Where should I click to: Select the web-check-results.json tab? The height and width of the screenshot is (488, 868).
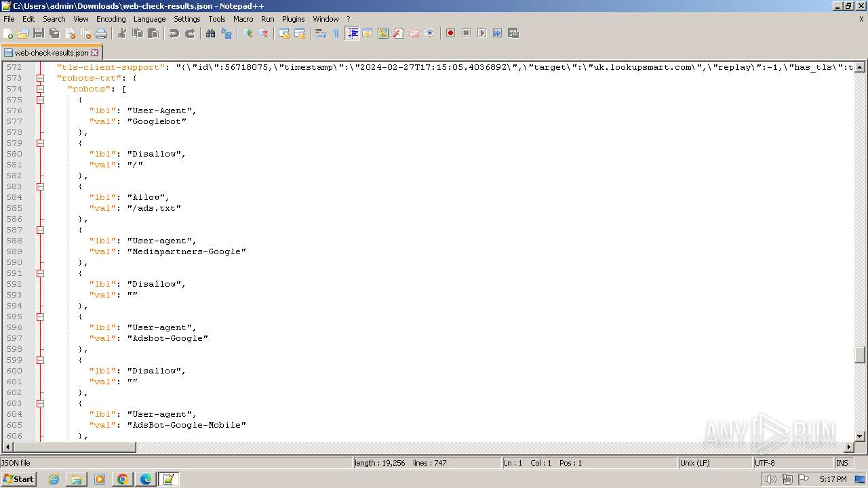tap(51, 52)
